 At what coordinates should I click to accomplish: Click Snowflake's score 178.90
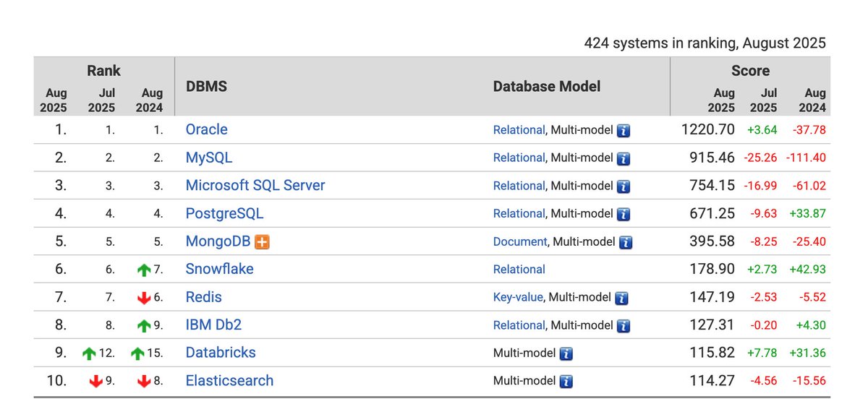(x=712, y=269)
